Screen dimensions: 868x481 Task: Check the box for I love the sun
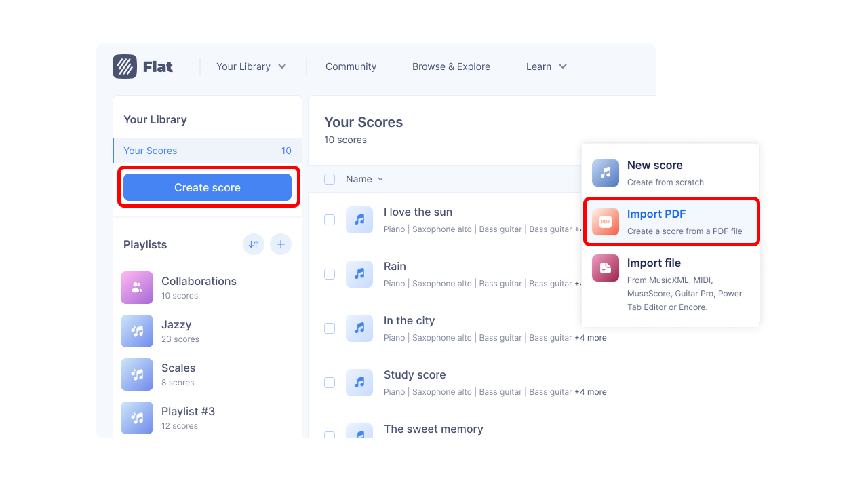(330, 220)
